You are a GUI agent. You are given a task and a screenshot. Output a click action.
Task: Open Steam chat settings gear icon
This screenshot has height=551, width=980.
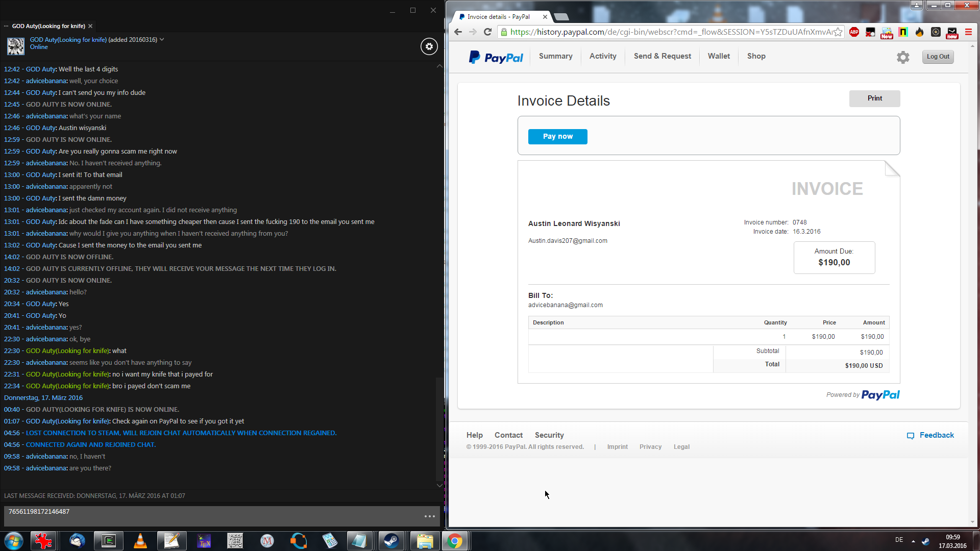429,46
